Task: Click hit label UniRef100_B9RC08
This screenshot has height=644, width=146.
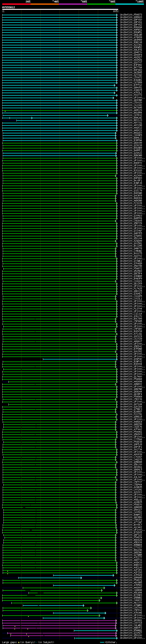Action: (131, 42)
